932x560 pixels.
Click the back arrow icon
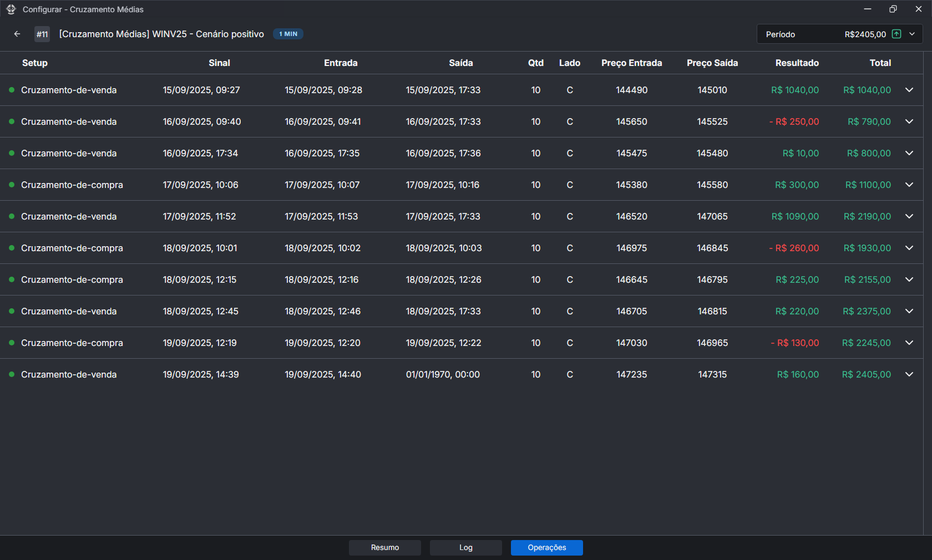(17, 34)
